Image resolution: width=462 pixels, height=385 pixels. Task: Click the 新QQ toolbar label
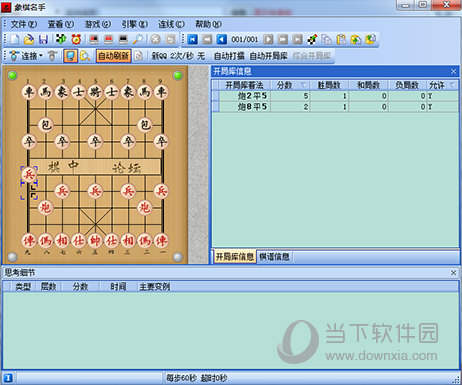click(x=159, y=56)
